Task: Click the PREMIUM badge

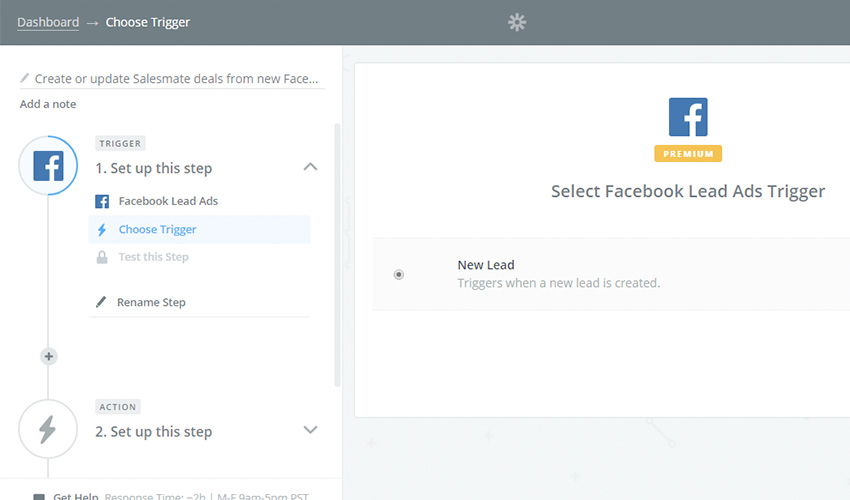Action: click(688, 153)
